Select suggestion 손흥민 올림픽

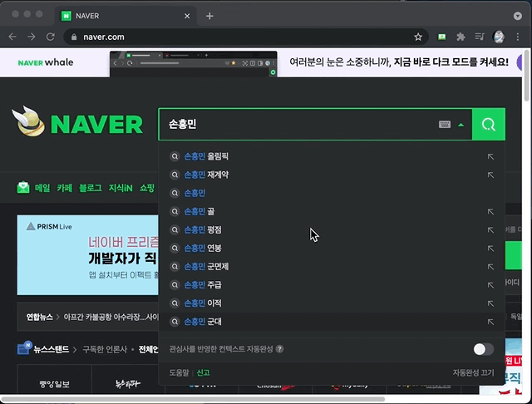[x=332, y=156]
